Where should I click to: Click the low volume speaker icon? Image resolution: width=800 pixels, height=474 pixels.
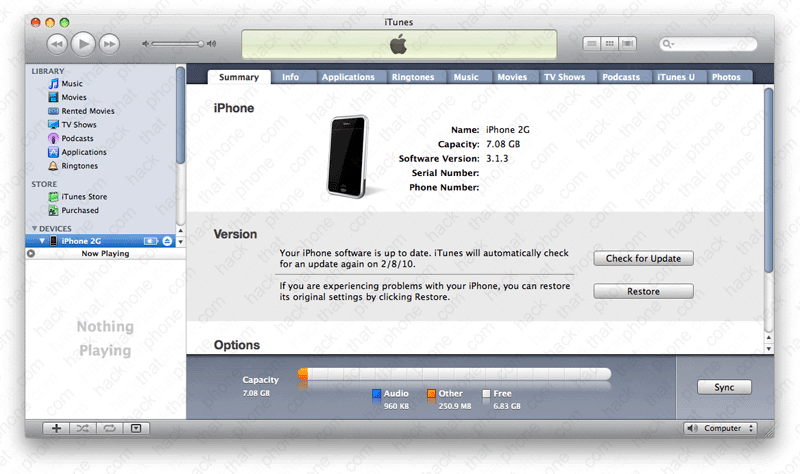click(145, 44)
